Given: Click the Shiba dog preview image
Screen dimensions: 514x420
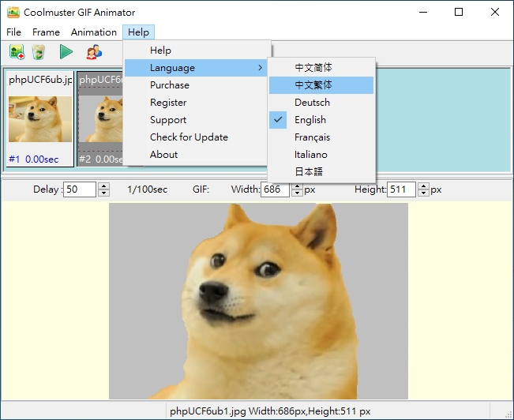Looking at the screenshot, I should tap(258, 301).
